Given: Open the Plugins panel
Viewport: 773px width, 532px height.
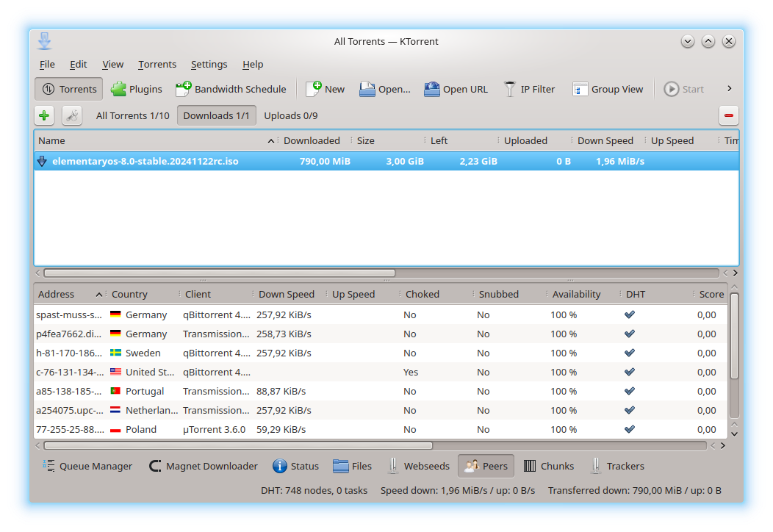Looking at the screenshot, I should point(137,89).
